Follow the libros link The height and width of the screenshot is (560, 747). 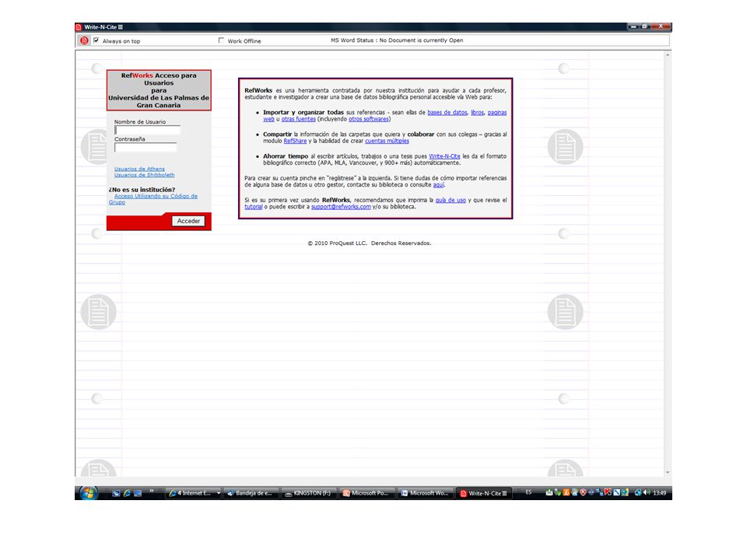point(477,112)
